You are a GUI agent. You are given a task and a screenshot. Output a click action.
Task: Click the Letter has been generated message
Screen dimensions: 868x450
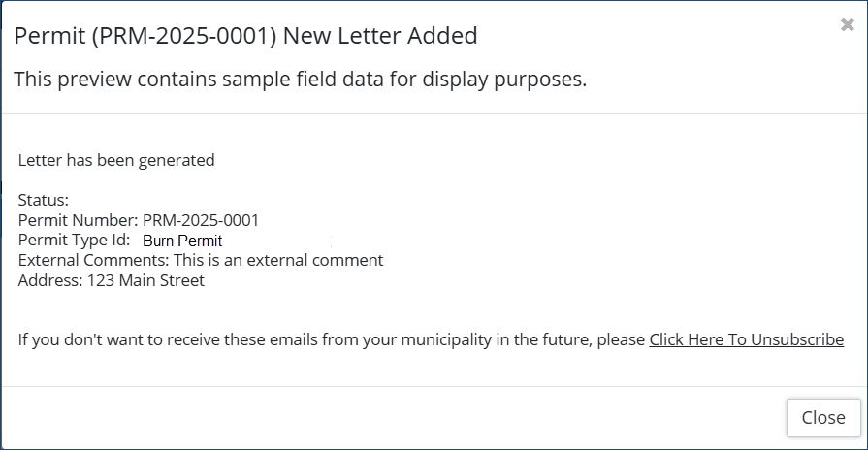pos(116,160)
